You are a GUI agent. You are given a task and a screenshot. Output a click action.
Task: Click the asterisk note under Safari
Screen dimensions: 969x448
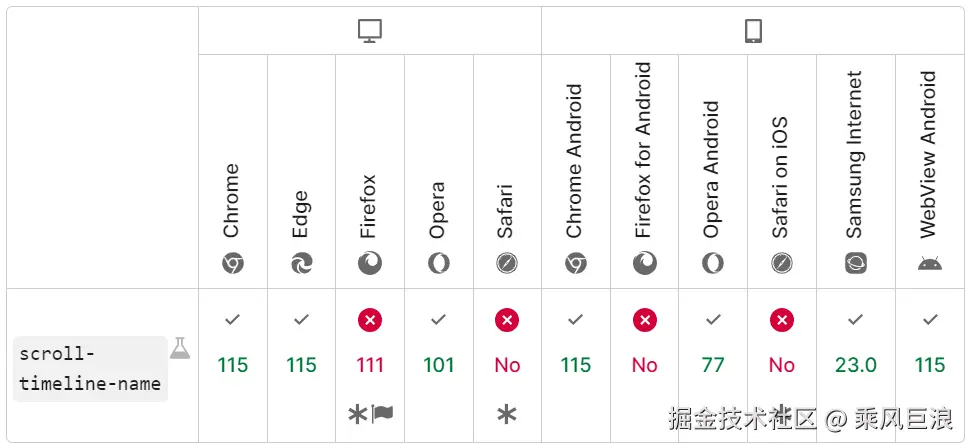click(x=507, y=413)
